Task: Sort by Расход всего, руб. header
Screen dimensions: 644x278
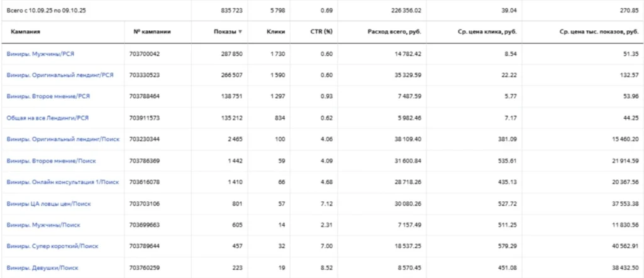Action: tap(394, 31)
